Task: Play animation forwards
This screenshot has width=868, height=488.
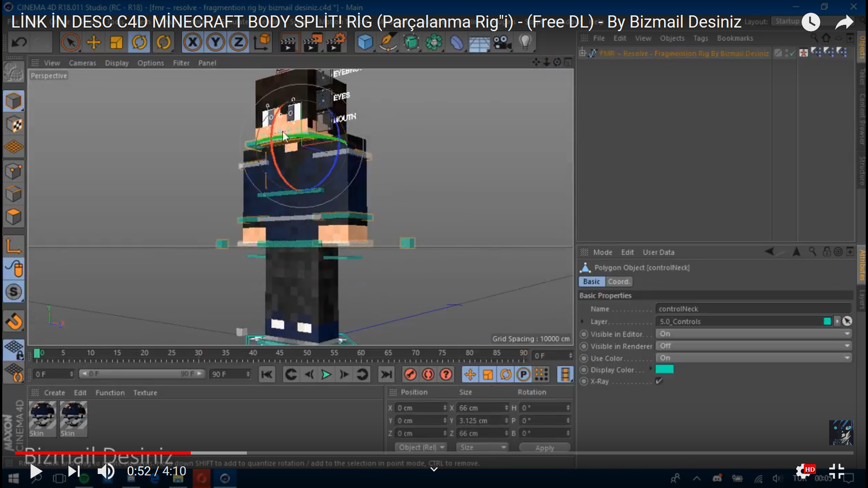Action: (326, 375)
